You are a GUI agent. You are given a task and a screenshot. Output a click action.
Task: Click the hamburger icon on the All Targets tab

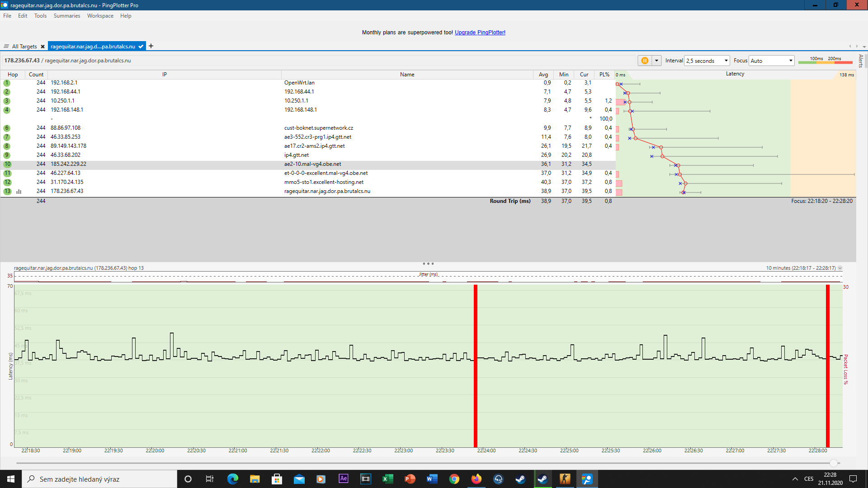pyautogui.click(x=6, y=47)
